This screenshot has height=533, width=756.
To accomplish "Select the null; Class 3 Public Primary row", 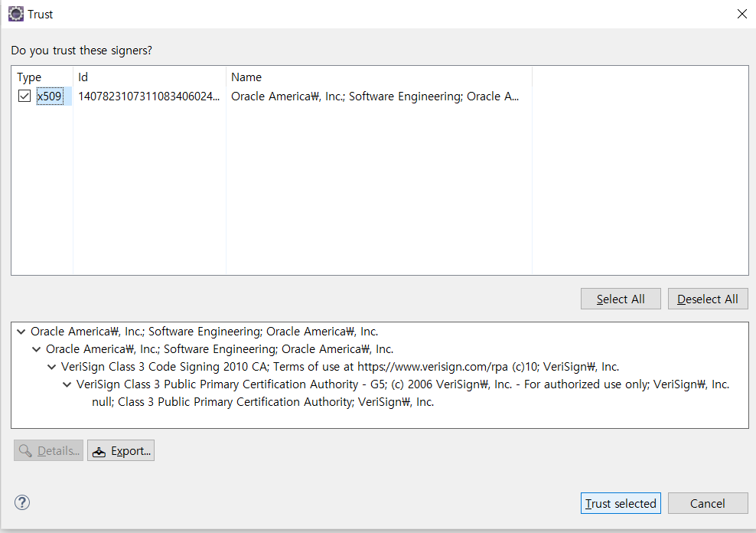I will (263, 402).
